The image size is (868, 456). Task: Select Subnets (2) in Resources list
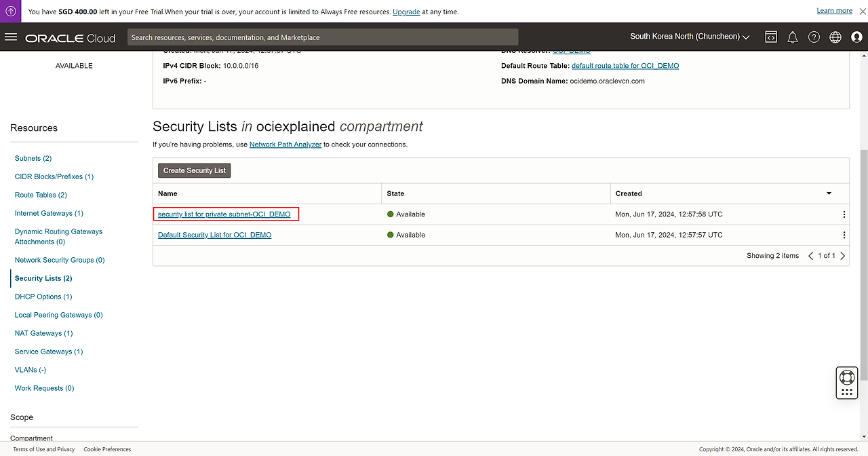(33, 158)
